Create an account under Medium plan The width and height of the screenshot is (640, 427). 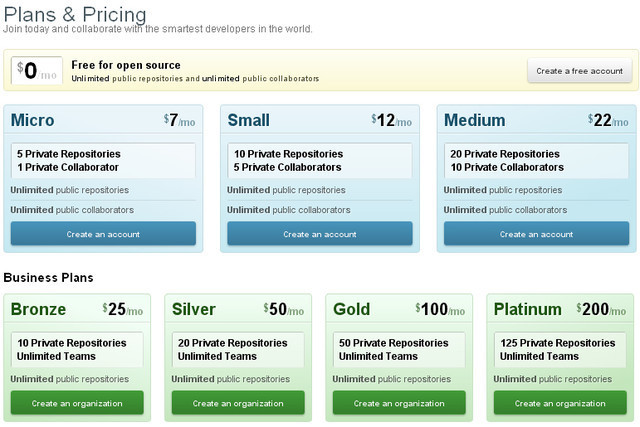pyautogui.click(x=536, y=234)
